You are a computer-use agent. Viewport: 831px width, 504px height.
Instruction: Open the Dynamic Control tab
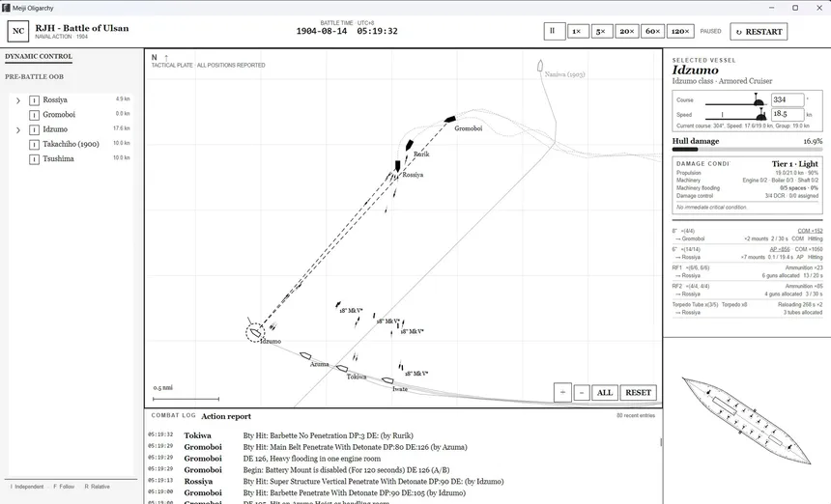pyautogui.click(x=39, y=57)
